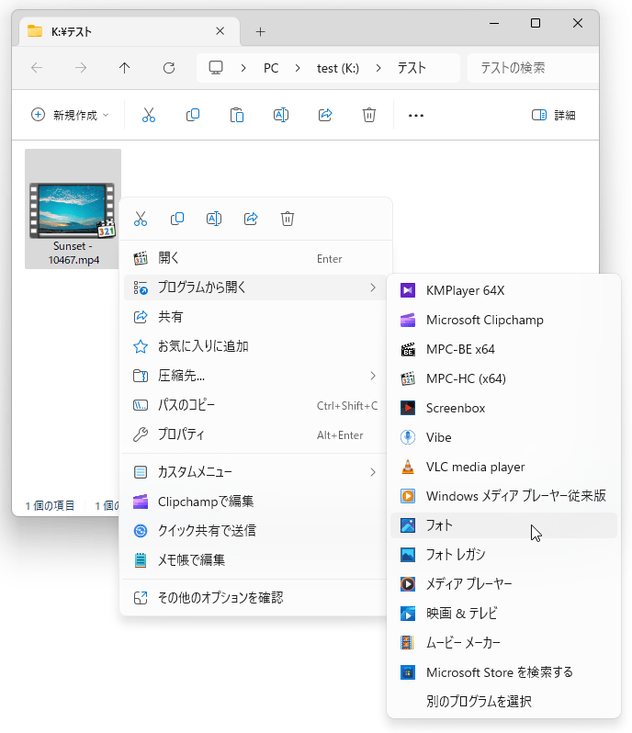Select メモ帳で編集
Viewport: 632px width, 733px height.
[255, 560]
